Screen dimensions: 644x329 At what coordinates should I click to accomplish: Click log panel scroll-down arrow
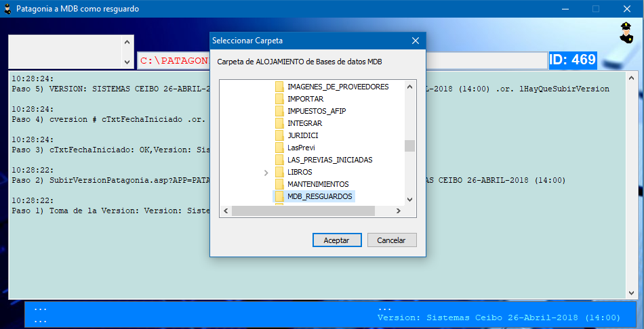coord(631,293)
